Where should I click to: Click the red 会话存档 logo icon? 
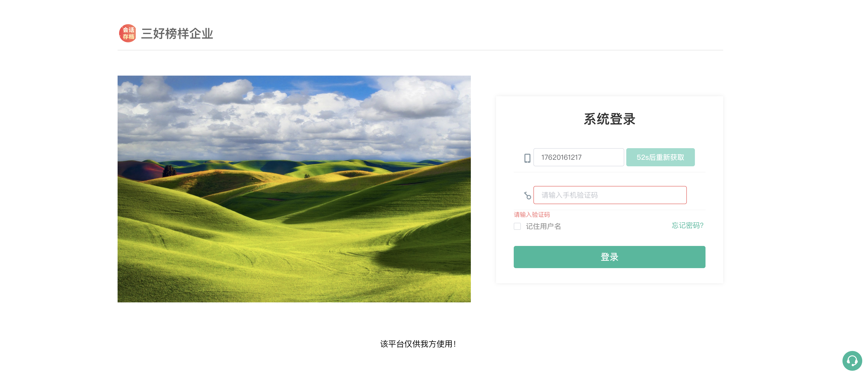tap(127, 33)
